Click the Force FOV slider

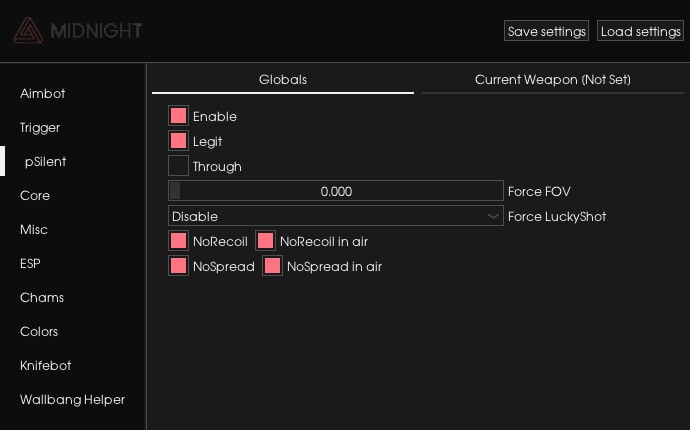click(x=335, y=191)
